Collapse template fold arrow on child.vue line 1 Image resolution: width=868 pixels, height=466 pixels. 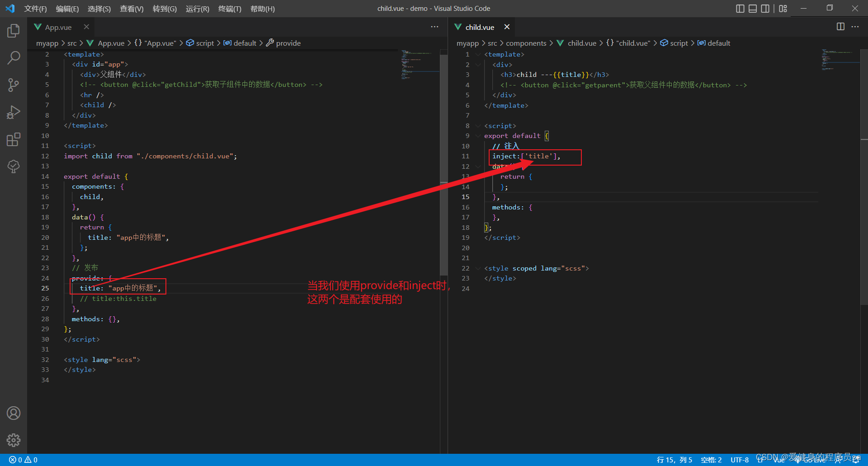point(478,54)
